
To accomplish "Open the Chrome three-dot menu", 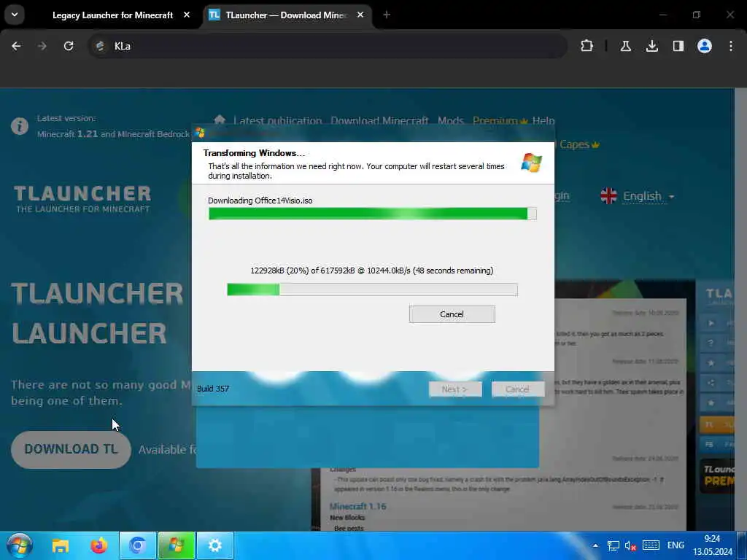I will (x=730, y=46).
